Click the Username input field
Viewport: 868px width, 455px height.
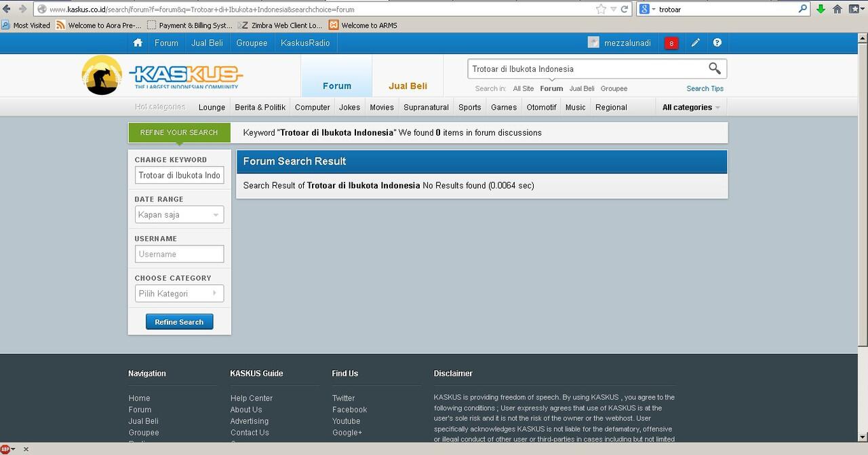[x=179, y=254]
